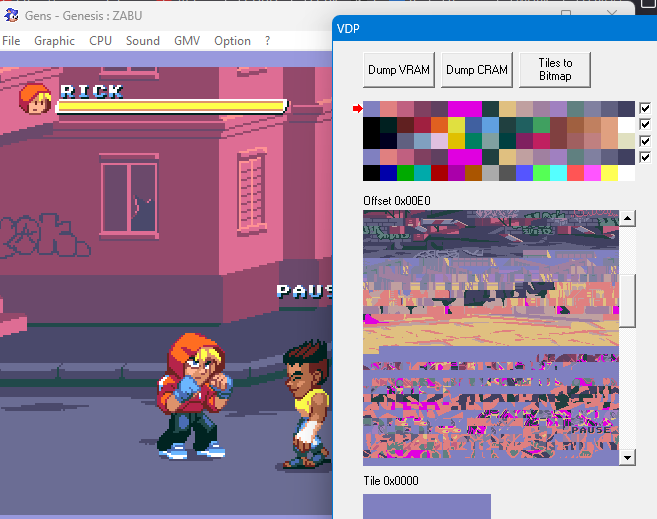Image resolution: width=657 pixels, height=519 pixels.
Task: Select the dark blue swatch in the bottom palette row
Action: (388, 173)
